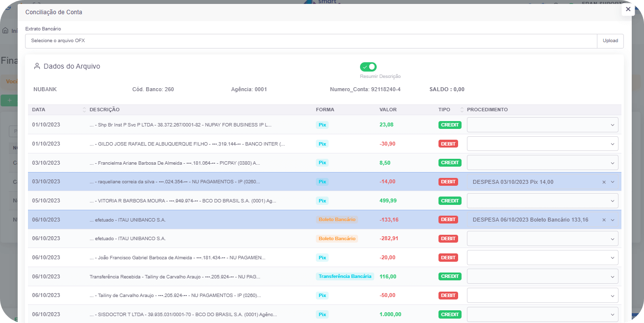Clear the DESPESA 06/10/2023 Boleto Bancário selection
Screen dimensions: 644x323
point(604,220)
